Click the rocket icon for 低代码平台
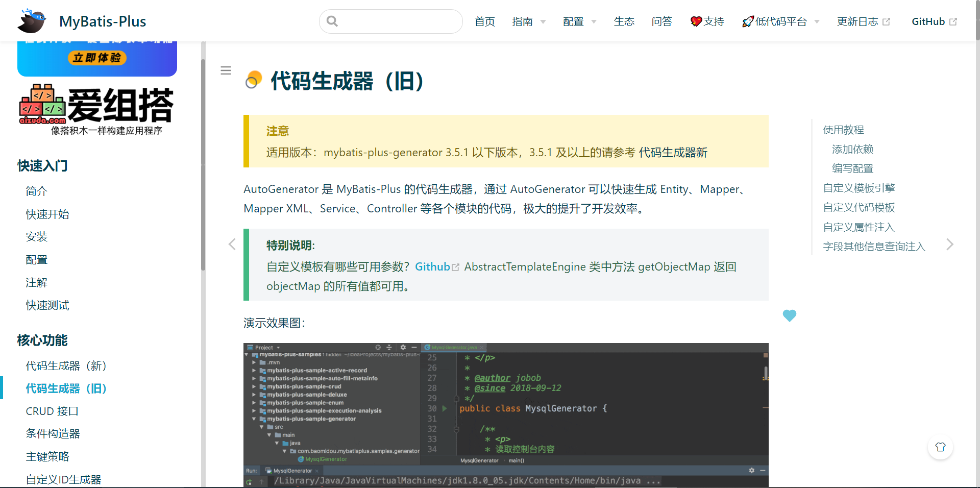 [x=748, y=21]
